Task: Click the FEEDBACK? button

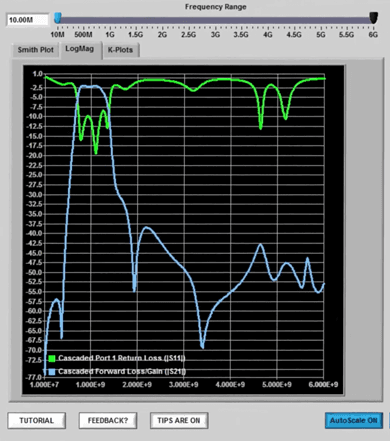Action: tap(108, 421)
